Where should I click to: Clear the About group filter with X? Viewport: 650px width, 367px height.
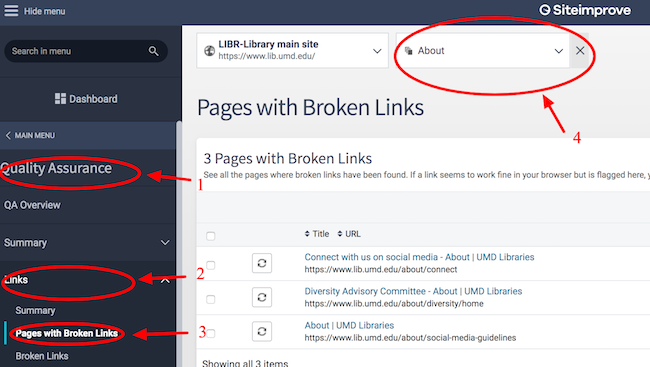580,51
